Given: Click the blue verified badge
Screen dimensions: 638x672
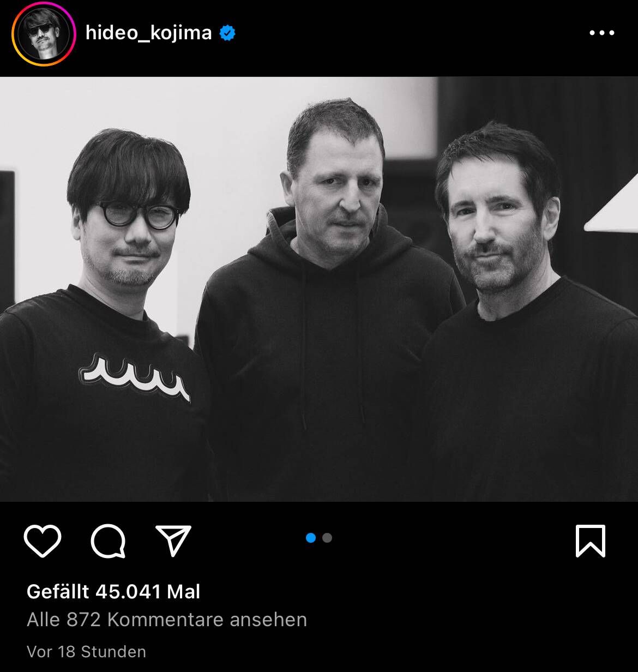Looking at the screenshot, I should tap(227, 33).
